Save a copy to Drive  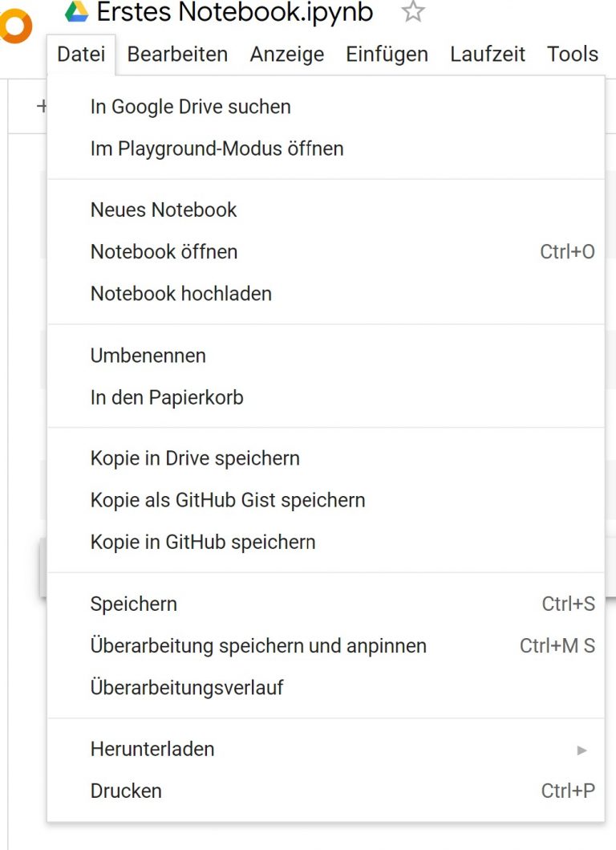(194, 458)
